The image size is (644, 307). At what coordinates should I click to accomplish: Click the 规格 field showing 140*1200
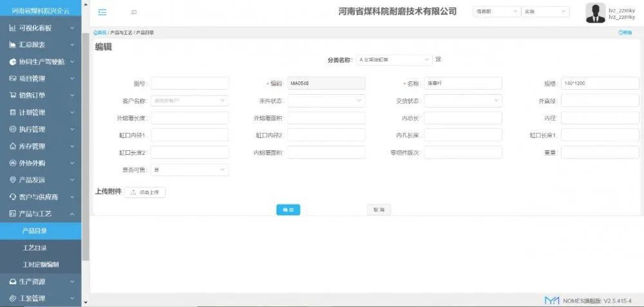pyautogui.click(x=600, y=83)
